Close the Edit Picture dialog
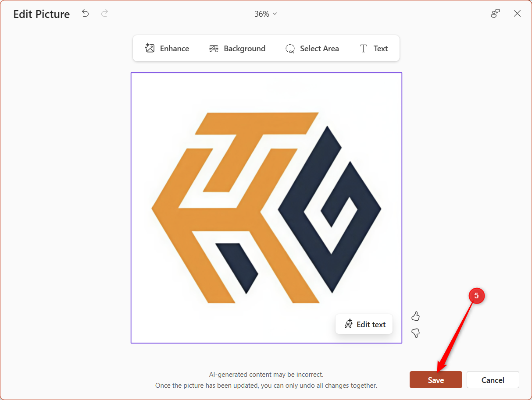The width and height of the screenshot is (532, 400). [x=517, y=14]
